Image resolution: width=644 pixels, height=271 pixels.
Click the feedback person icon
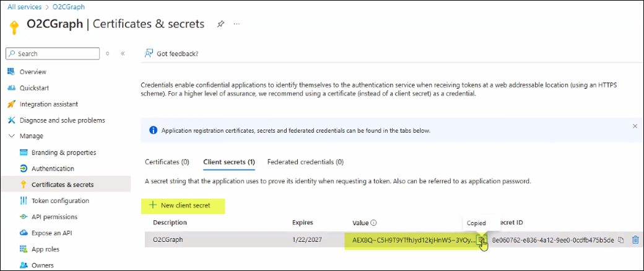coord(149,53)
